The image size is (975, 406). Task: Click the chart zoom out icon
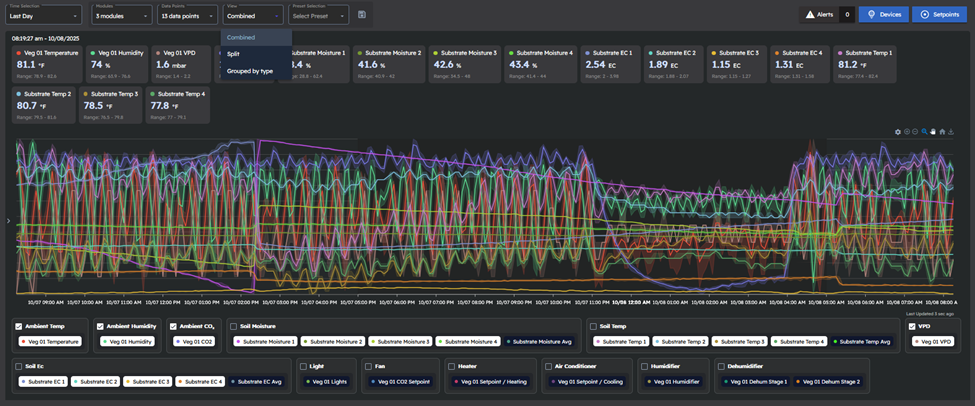point(916,131)
